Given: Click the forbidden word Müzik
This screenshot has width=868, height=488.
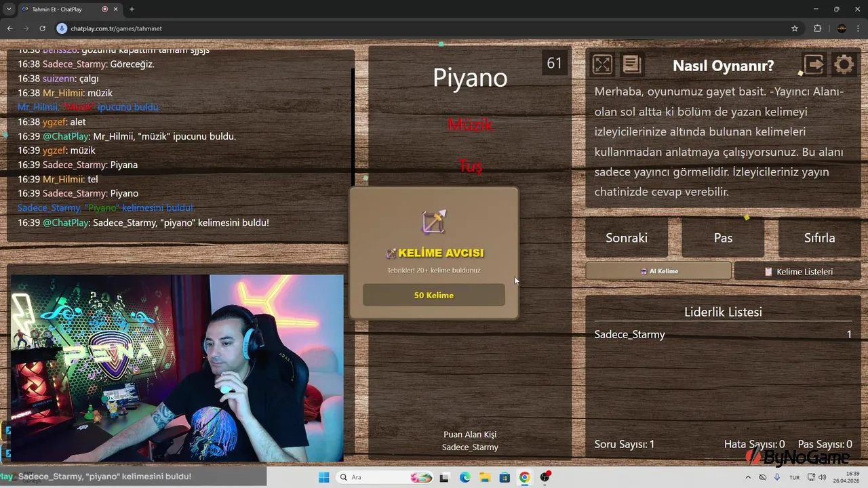Looking at the screenshot, I should [x=470, y=125].
